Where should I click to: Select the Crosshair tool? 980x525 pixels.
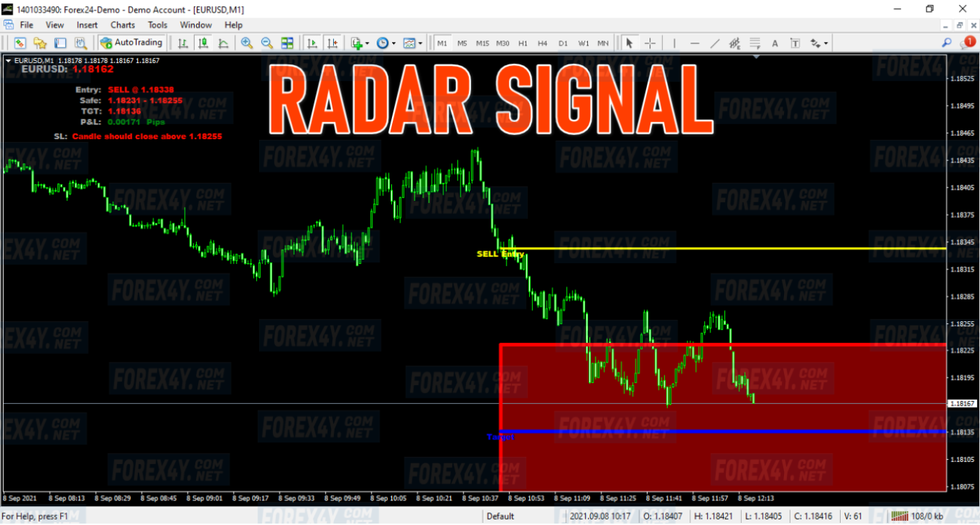click(x=650, y=43)
